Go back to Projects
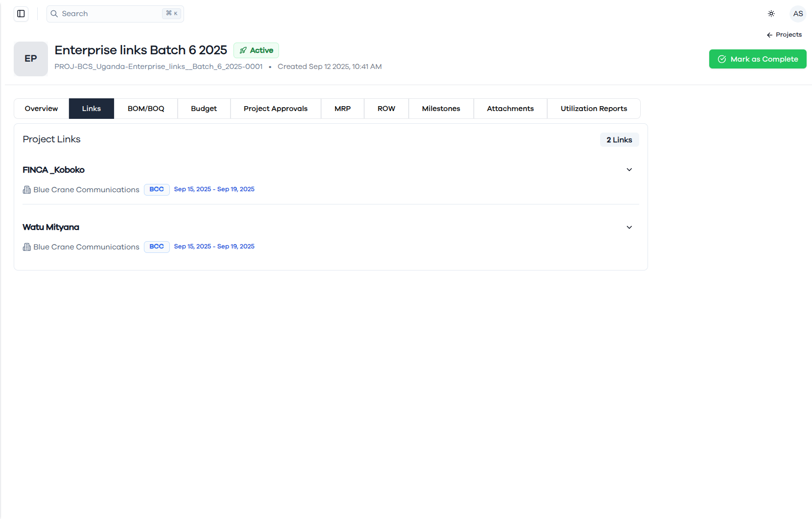Screen dimensions: 812x519 784,35
